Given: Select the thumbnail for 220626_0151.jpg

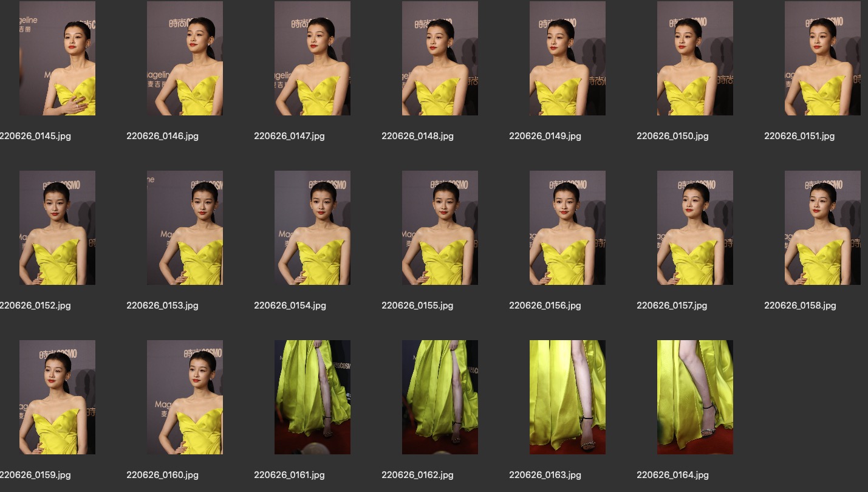Looking at the screenshot, I should pos(822,58).
